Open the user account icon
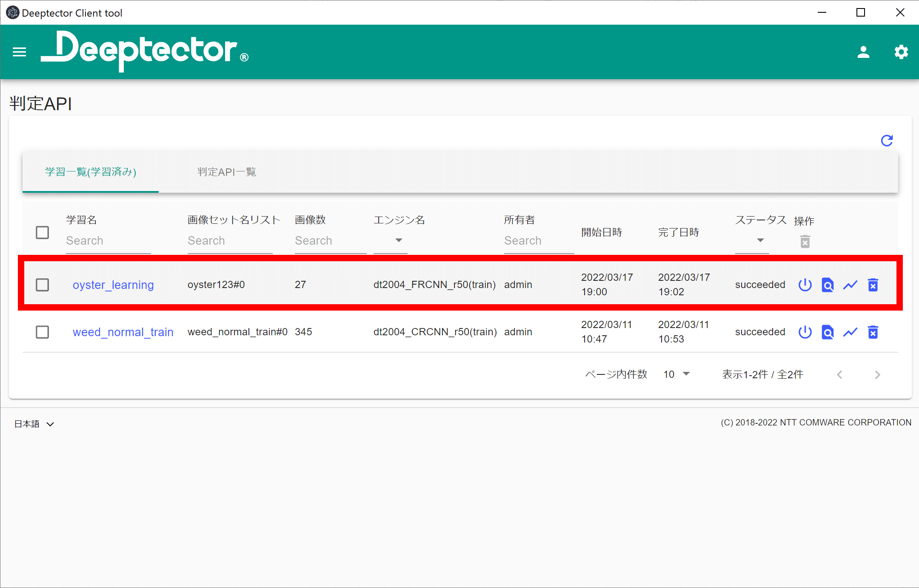The image size is (919, 588). click(863, 52)
